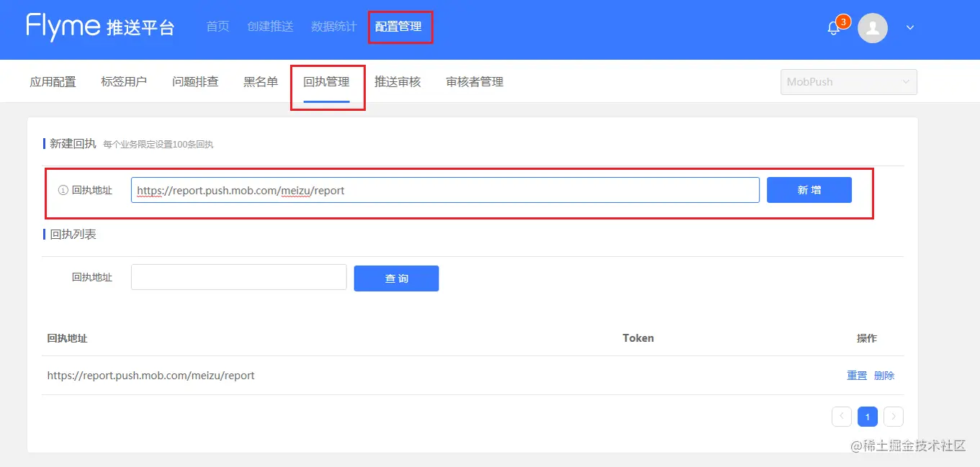Click the empty 回执地址 search input field

pyautogui.click(x=238, y=277)
